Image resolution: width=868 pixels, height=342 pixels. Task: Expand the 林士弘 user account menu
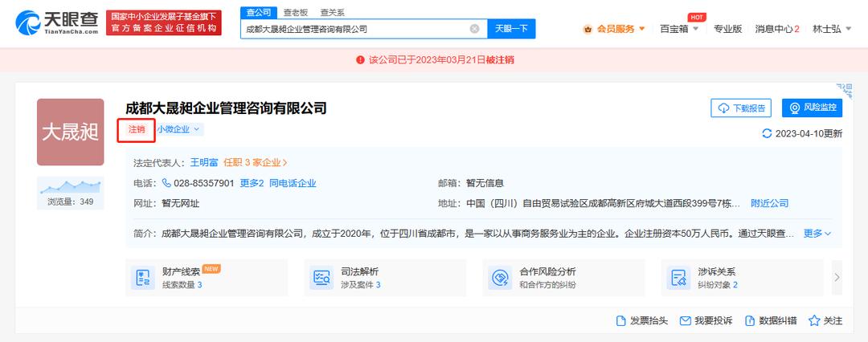[x=832, y=29]
